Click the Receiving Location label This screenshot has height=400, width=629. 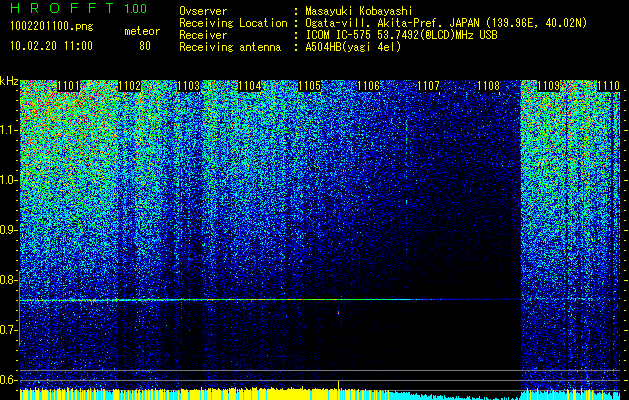(233, 23)
